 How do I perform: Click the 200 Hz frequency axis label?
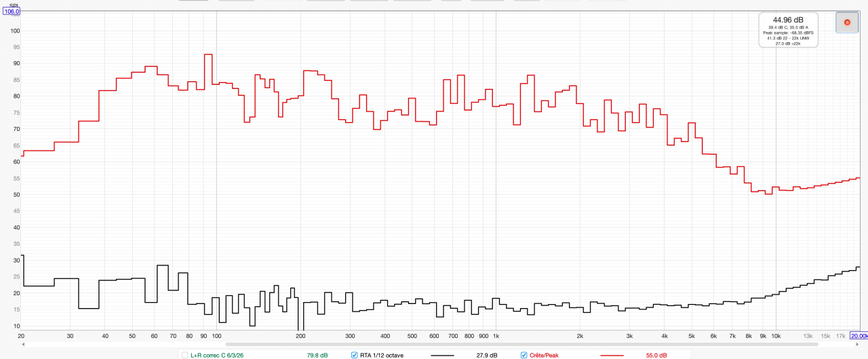300,336
